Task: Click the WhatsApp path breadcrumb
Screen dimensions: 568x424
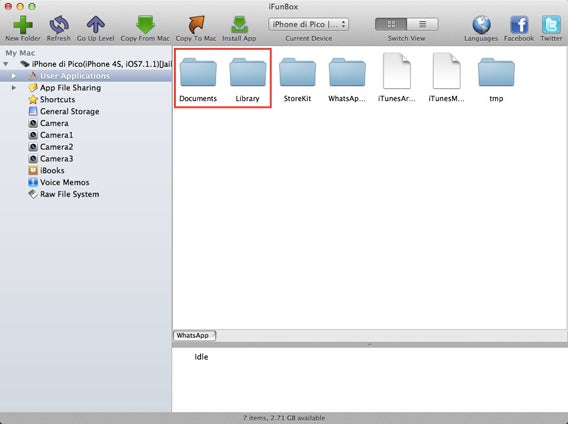Action: tap(195, 336)
